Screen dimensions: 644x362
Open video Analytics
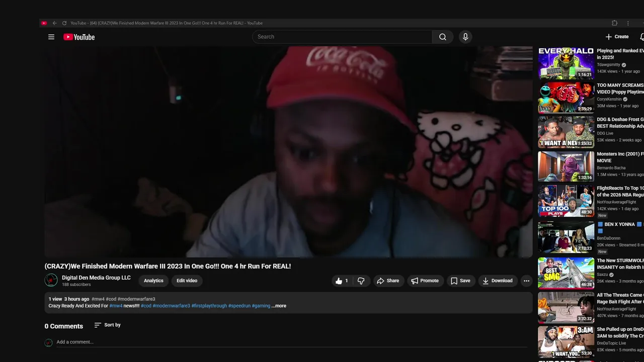(x=153, y=281)
